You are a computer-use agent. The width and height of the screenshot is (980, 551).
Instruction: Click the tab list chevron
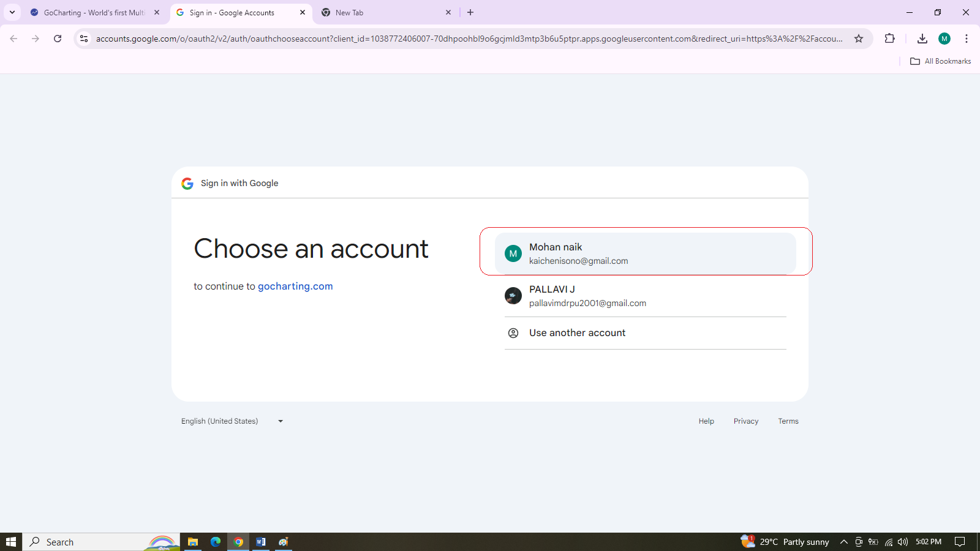(x=12, y=12)
